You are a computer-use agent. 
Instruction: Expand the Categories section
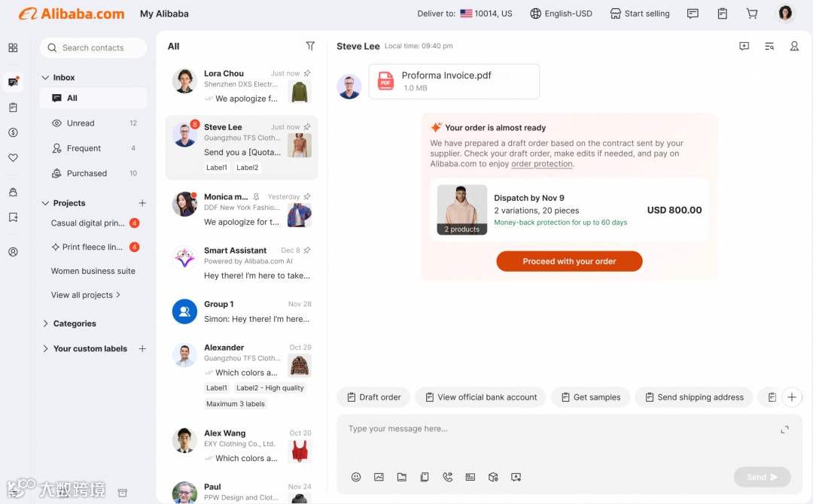pyautogui.click(x=45, y=323)
